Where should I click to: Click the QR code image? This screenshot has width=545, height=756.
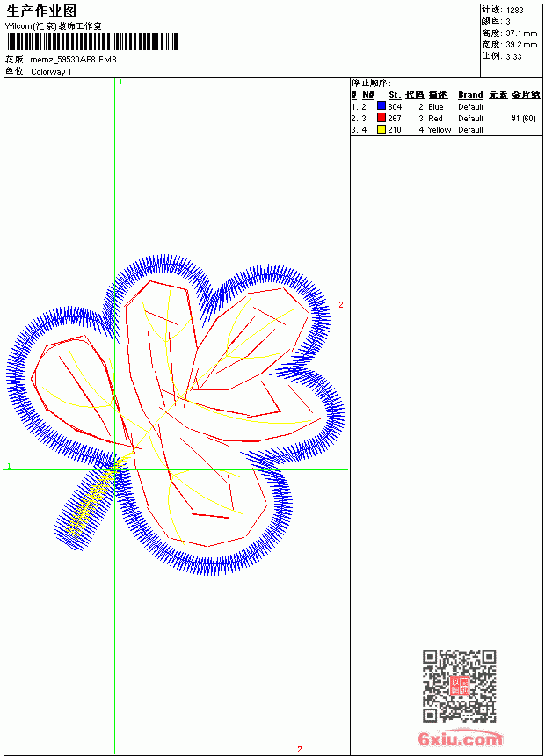[460, 686]
